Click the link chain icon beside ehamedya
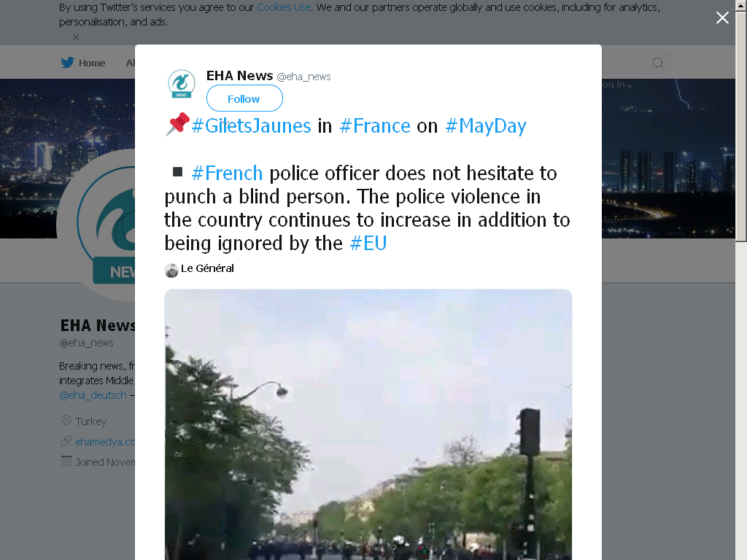Viewport: 747px width, 560px height. coord(66,441)
